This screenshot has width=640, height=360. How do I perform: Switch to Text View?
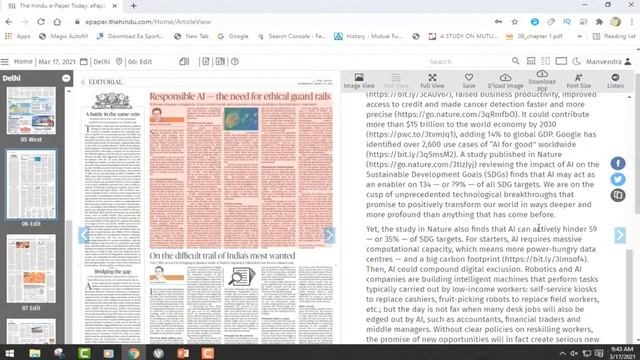pos(396,81)
